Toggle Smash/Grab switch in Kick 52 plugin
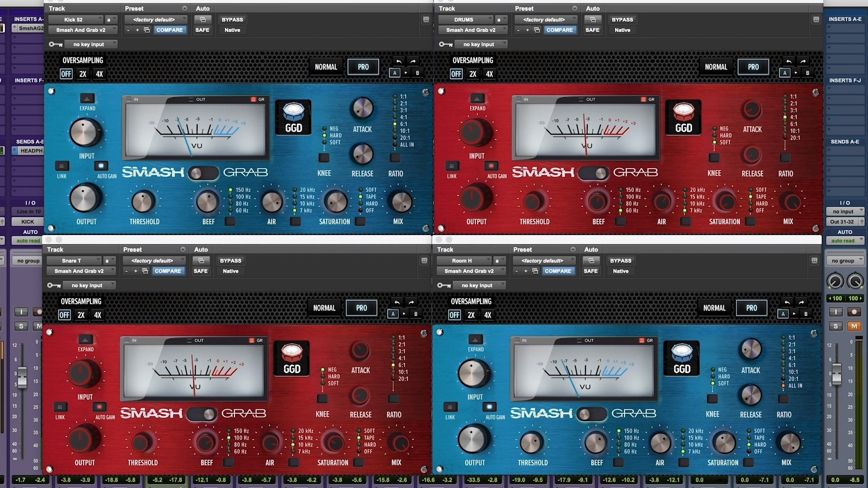Screen dimensions: 868x488 pos(203,173)
